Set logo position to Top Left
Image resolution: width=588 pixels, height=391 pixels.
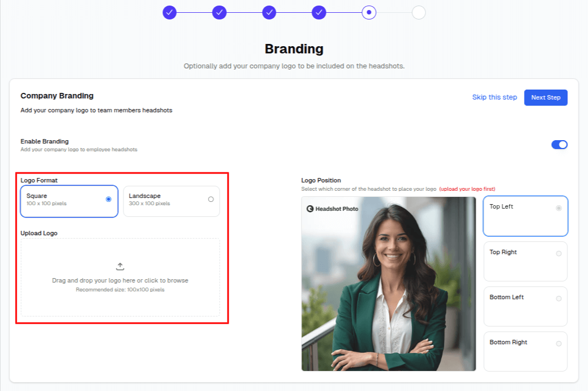[x=525, y=216]
